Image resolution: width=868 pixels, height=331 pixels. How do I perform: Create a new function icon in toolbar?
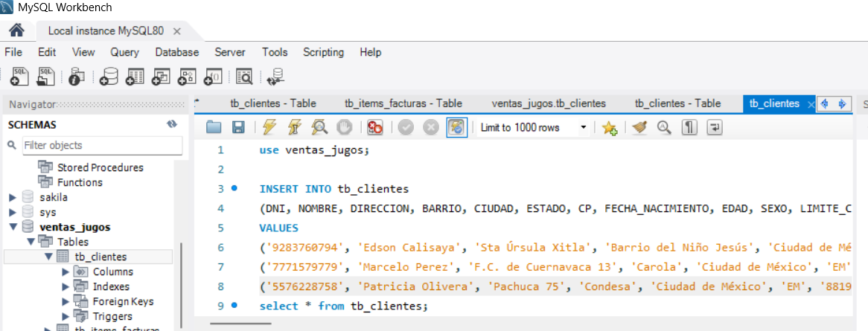click(x=213, y=77)
